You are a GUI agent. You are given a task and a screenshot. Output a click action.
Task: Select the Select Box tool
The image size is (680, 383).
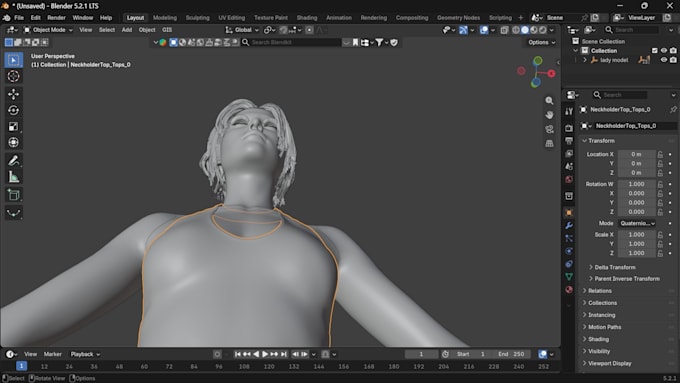pyautogui.click(x=13, y=60)
